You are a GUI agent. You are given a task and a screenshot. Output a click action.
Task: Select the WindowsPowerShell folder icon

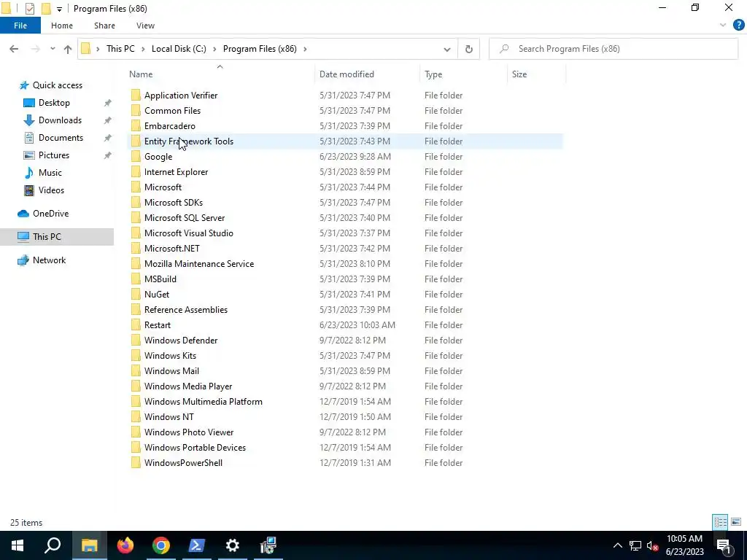coord(136,463)
